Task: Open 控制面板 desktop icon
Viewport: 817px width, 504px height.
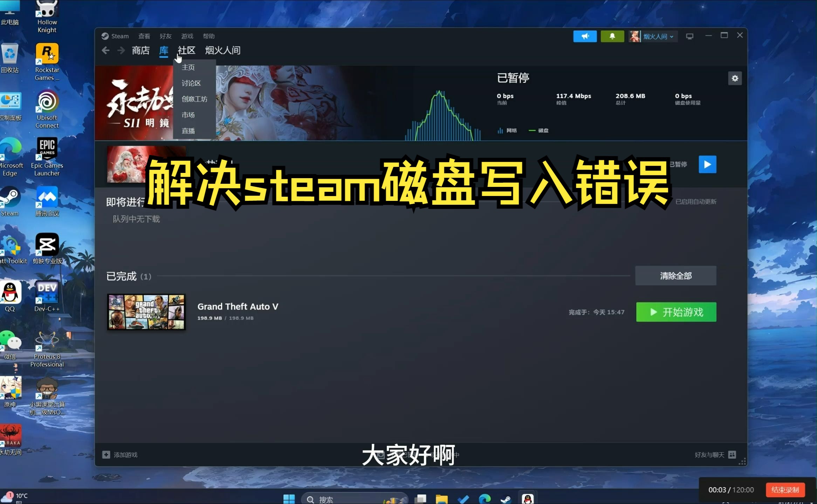Action: point(11,106)
